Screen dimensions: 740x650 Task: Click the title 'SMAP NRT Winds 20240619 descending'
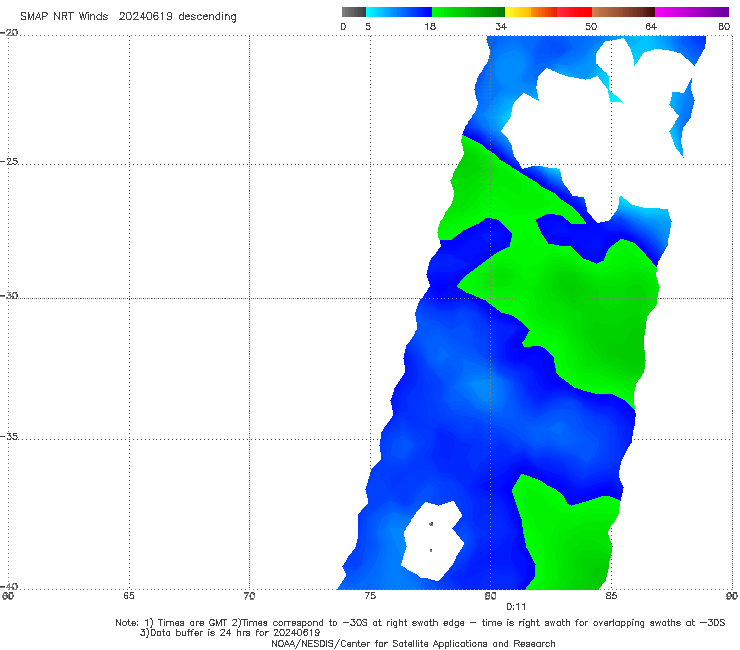click(128, 17)
